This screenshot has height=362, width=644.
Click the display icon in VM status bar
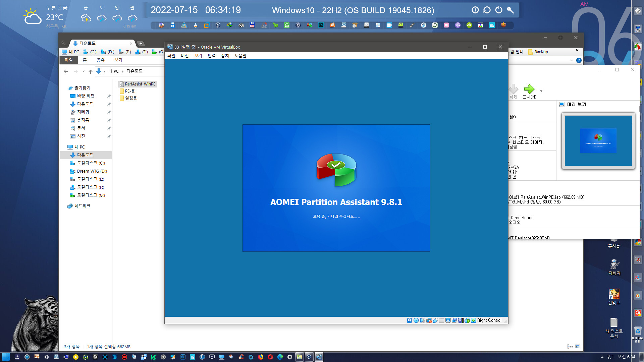pyautogui.click(x=448, y=320)
